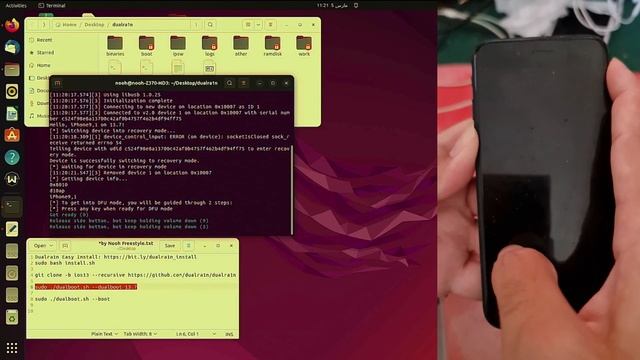Open the clock and calendar in top bar
The width and height of the screenshot is (640, 360).
(x=332, y=6)
